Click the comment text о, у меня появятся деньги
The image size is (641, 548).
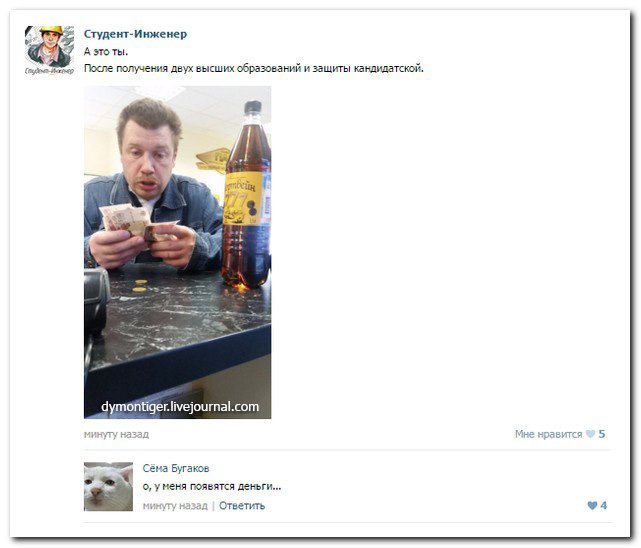click(x=212, y=486)
